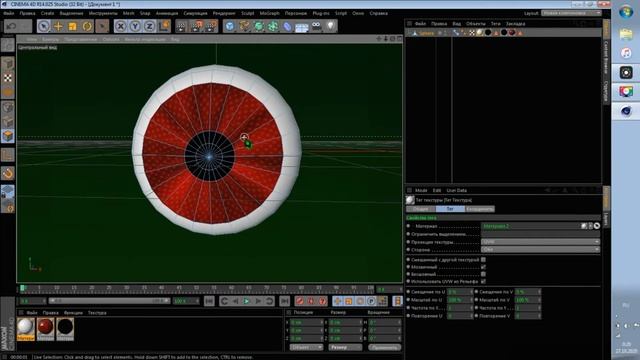Image resolution: width=640 pixels, height=360 pixels.
Task: Click Make Editable icon in left toolbar
Action: coord(8,44)
